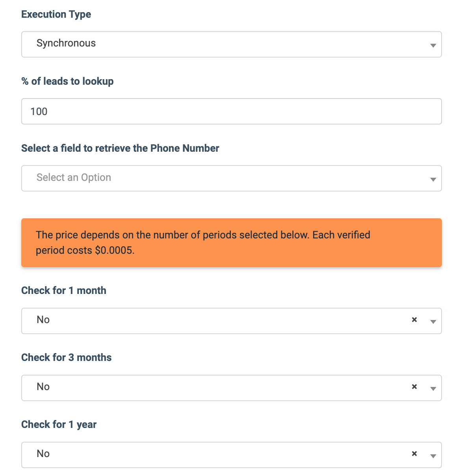Viewport: 464px width, 476px height.
Task: Click the Execution Type label
Action: [56, 15]
